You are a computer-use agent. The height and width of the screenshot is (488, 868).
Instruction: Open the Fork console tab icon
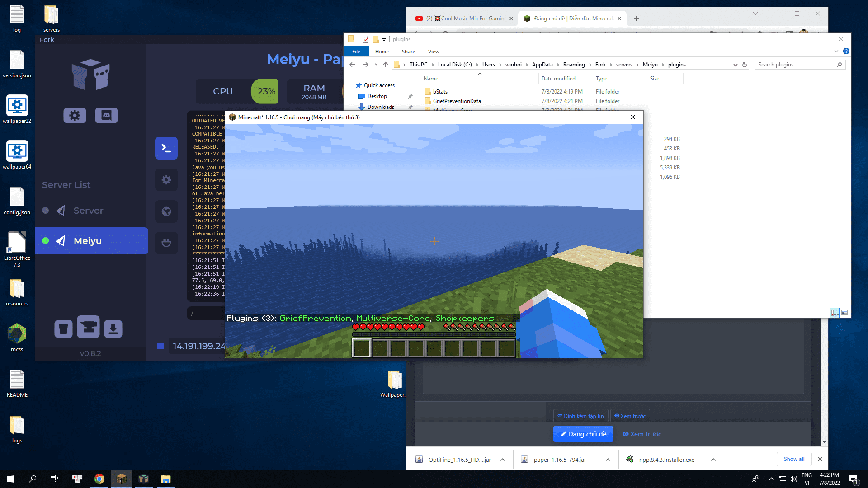click(x=166, y=148)
